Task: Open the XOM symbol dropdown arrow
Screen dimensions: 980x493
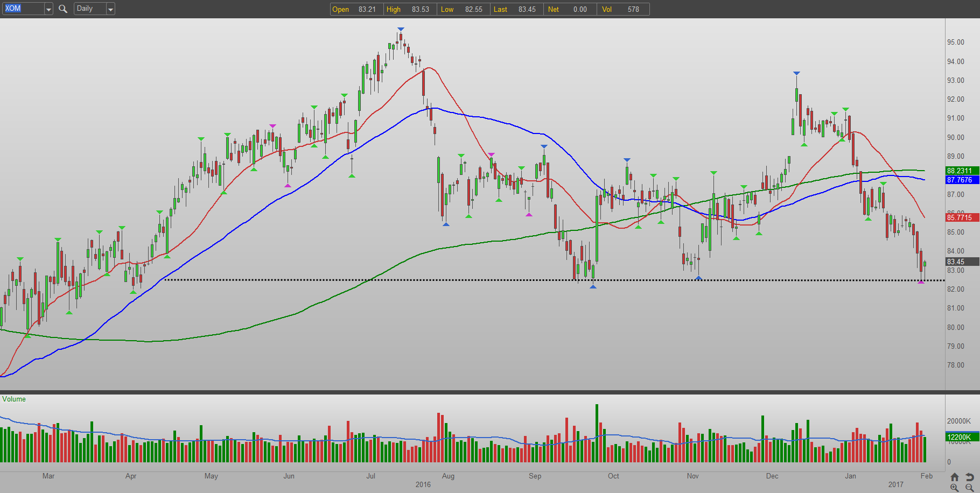Action: point(48,9)
